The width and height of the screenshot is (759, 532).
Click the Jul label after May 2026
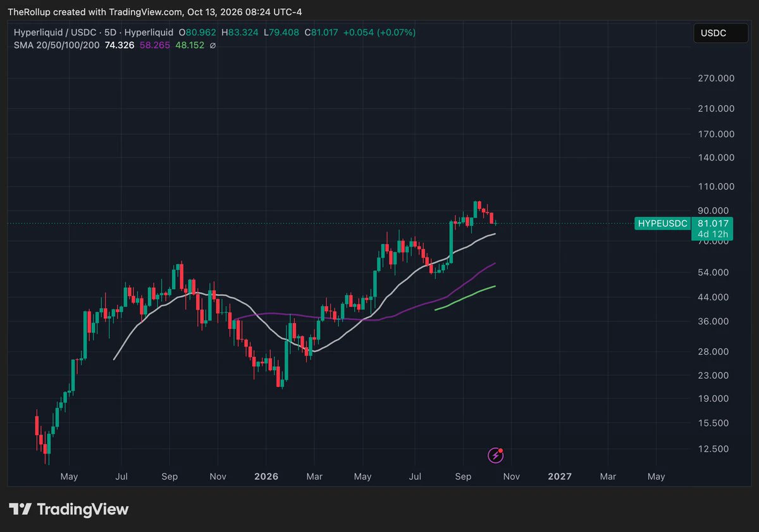coord(415,476)
